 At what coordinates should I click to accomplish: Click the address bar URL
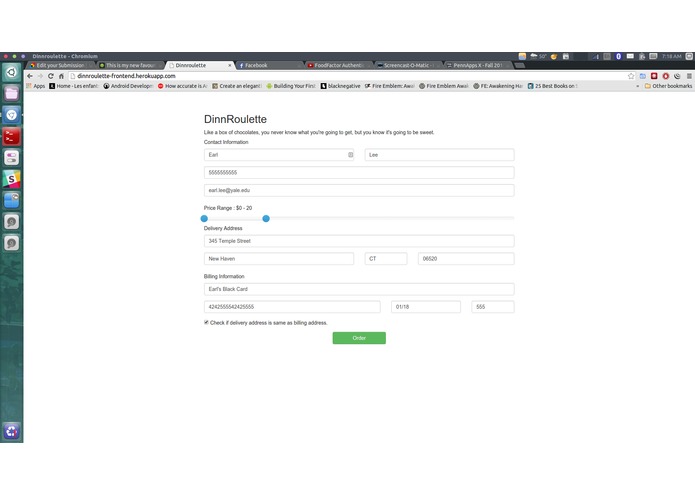(126, 76)
